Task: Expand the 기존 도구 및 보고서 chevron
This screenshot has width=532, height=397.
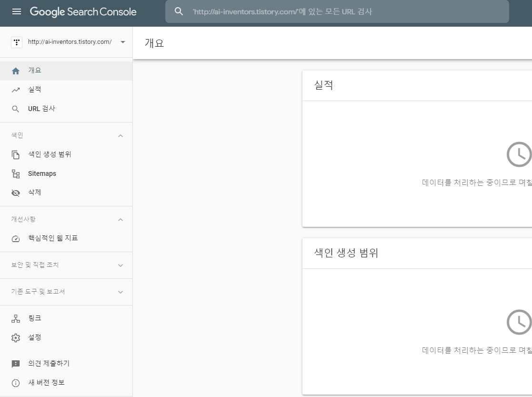Action: pyautogui.click(x=120, y=292)
